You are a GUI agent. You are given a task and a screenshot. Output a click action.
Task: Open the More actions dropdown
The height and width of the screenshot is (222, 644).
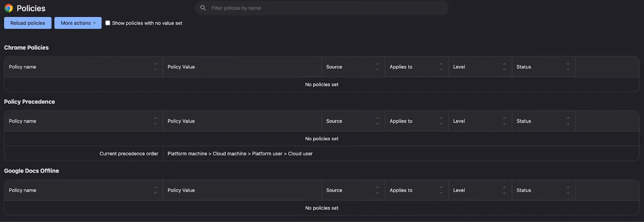pyautogui.click(x=78, y=23)
